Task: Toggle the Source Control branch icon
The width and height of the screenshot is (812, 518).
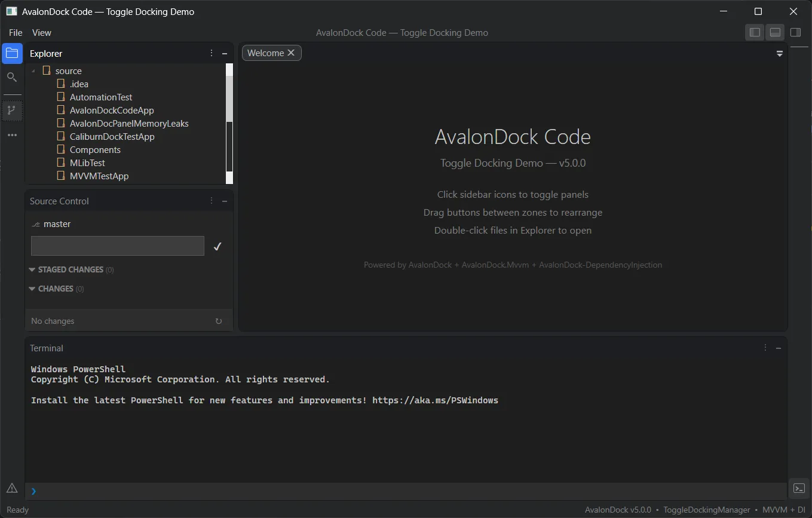Action: [x=12, y=111]
